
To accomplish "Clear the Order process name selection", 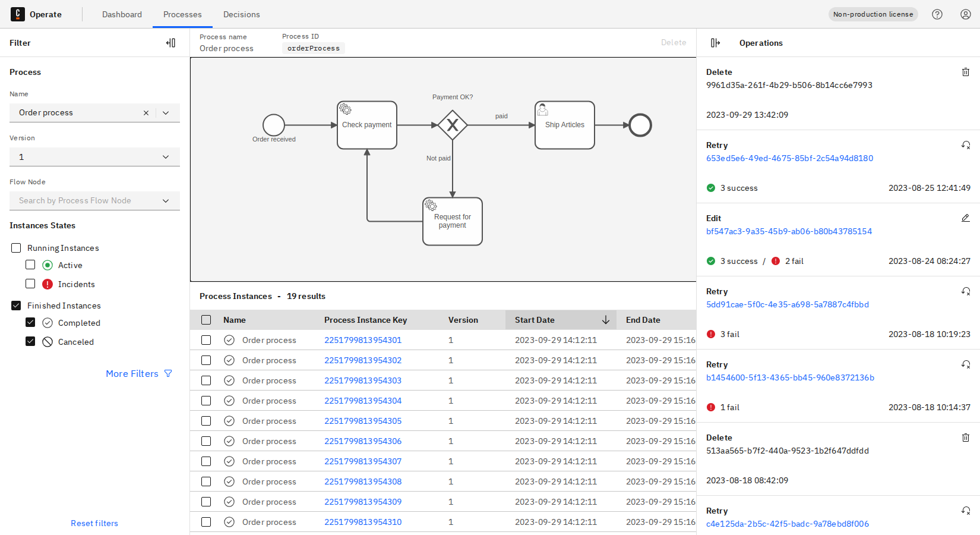I will pyautogui.click(x=146, y=113).
